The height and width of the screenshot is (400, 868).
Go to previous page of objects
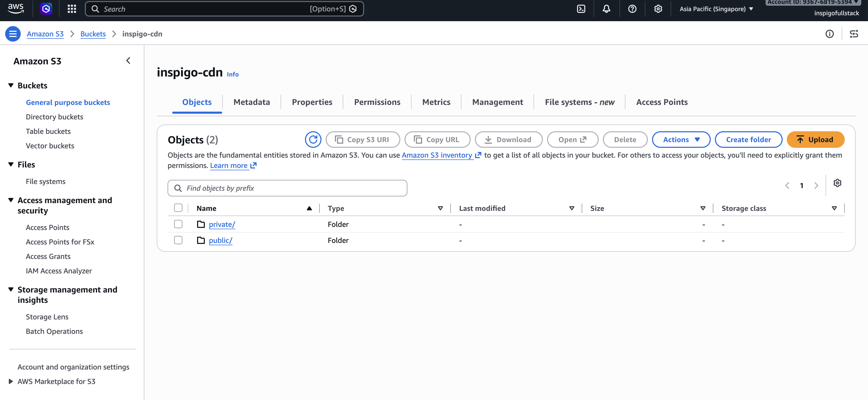click(x=787, y=186)
